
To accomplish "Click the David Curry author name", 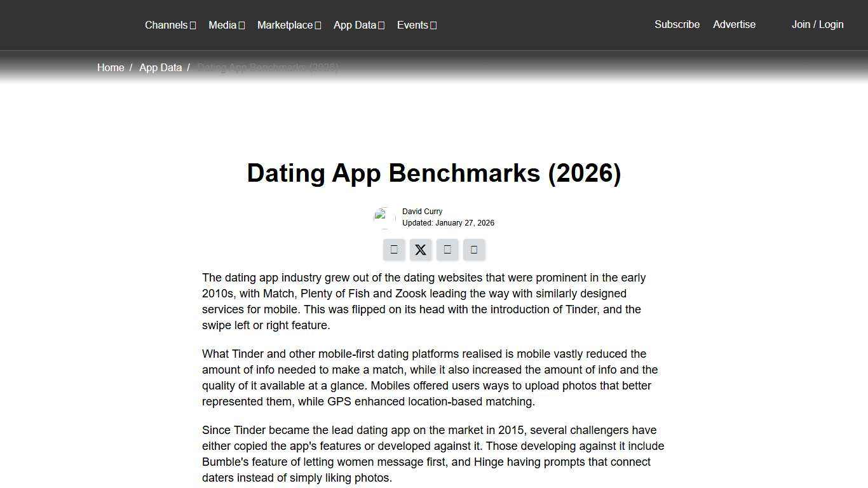I will coord(422,211).
